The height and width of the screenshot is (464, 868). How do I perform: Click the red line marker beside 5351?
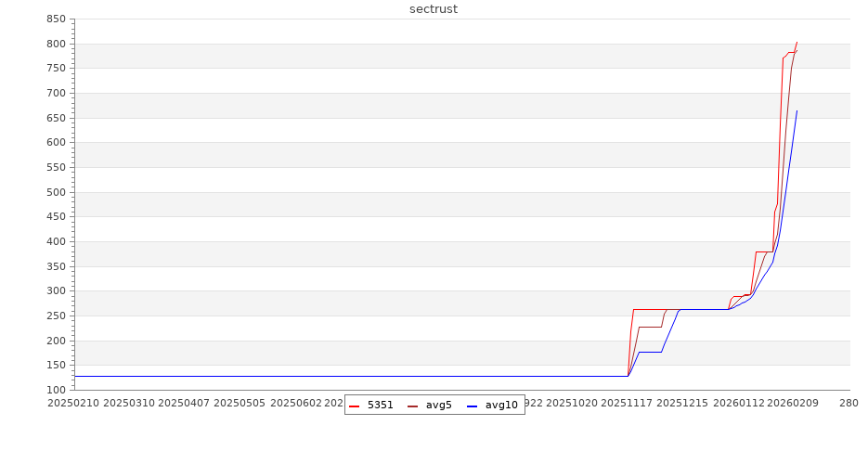pos(355,406)
